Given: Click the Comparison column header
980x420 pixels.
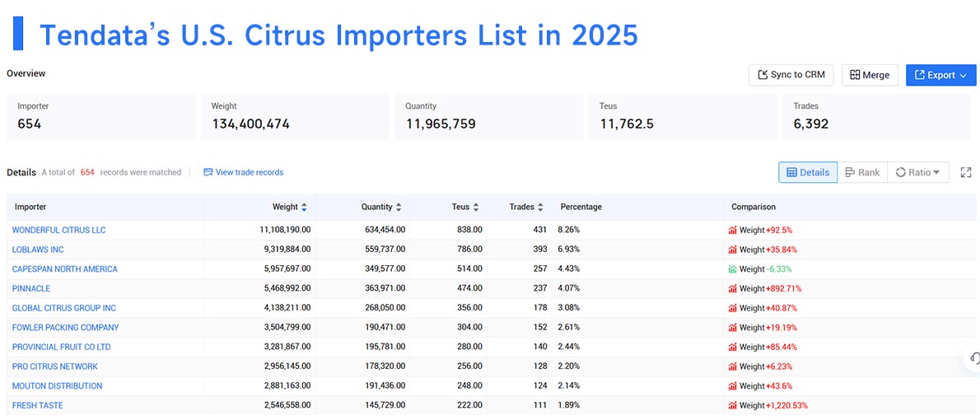Looking at the screenshot, I should (x=754, y=207).
